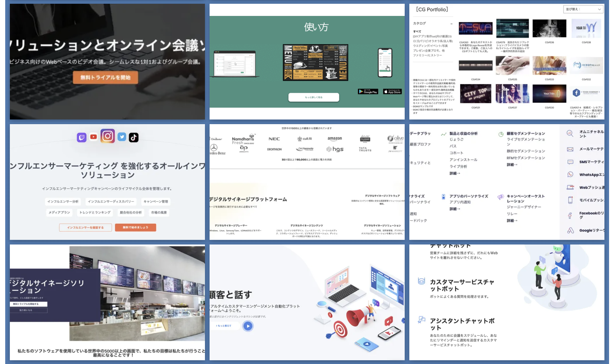
Task: Open the CITY TOP project thumbnail
Action: pos(476,94)
